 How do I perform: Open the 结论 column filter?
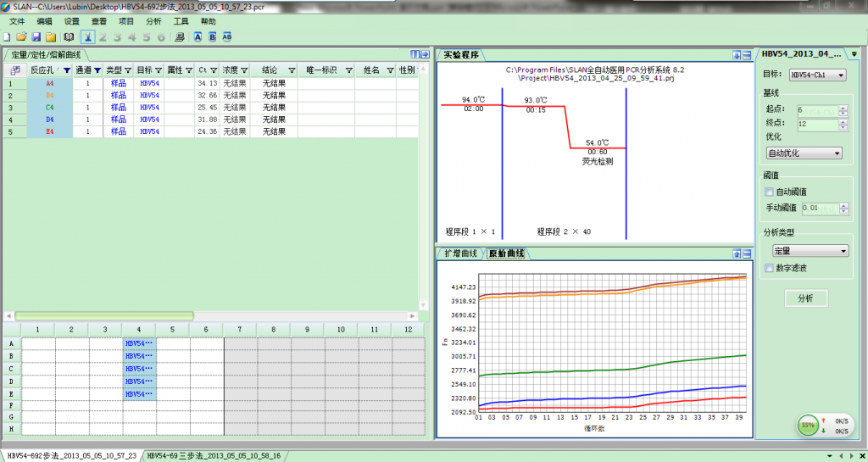point(292,70)
